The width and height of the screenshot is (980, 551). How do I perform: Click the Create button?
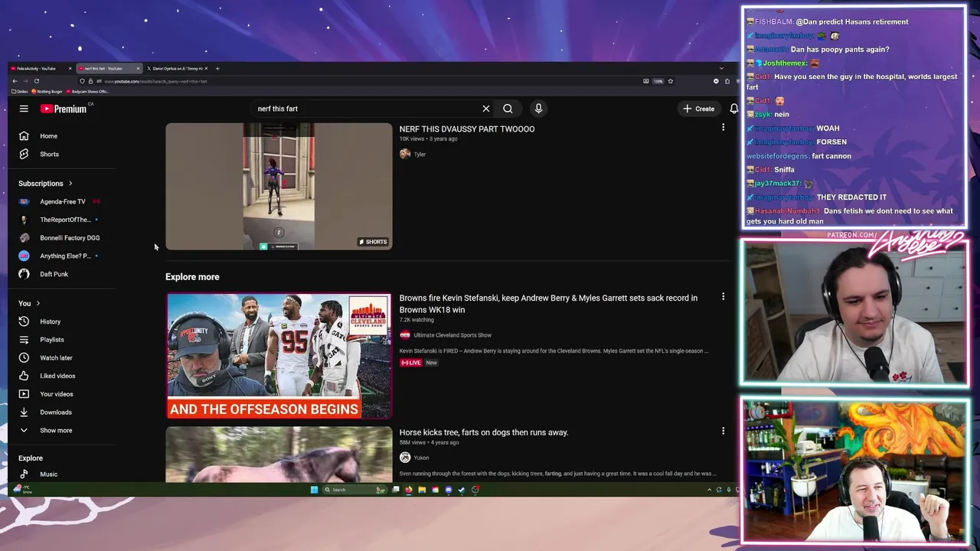[698, 109]
